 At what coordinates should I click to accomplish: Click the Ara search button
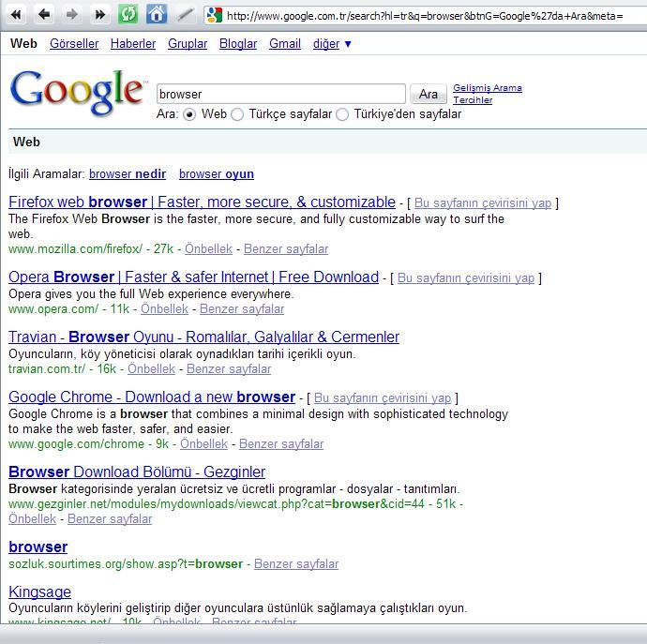click(x=429, y=94)
